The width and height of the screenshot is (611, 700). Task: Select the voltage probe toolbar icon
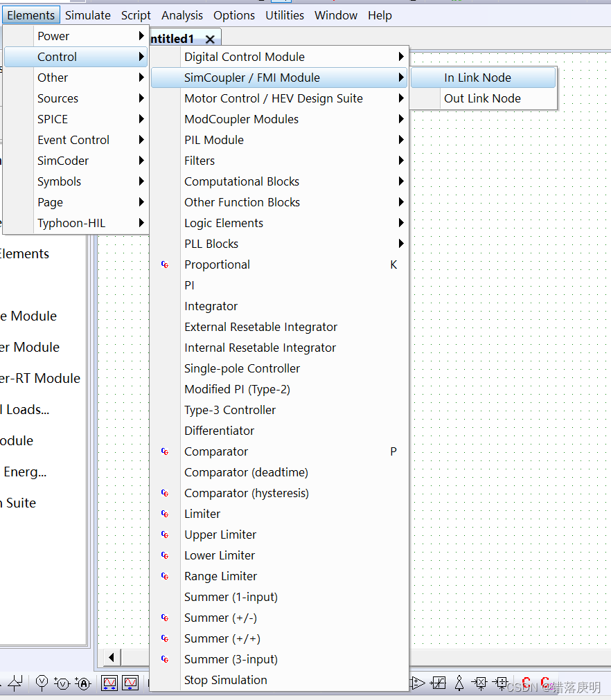click(42, 683)
